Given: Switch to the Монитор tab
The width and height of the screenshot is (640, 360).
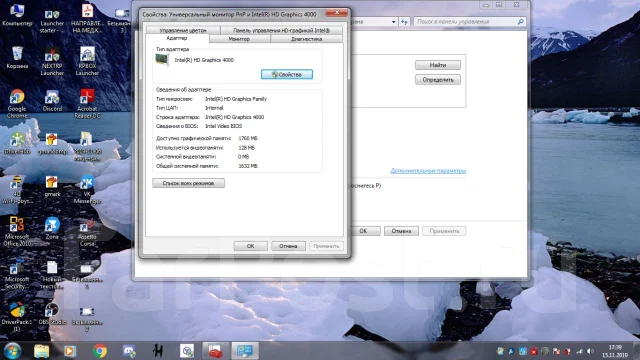Looking at the screenshot, I should click(239, 39).
